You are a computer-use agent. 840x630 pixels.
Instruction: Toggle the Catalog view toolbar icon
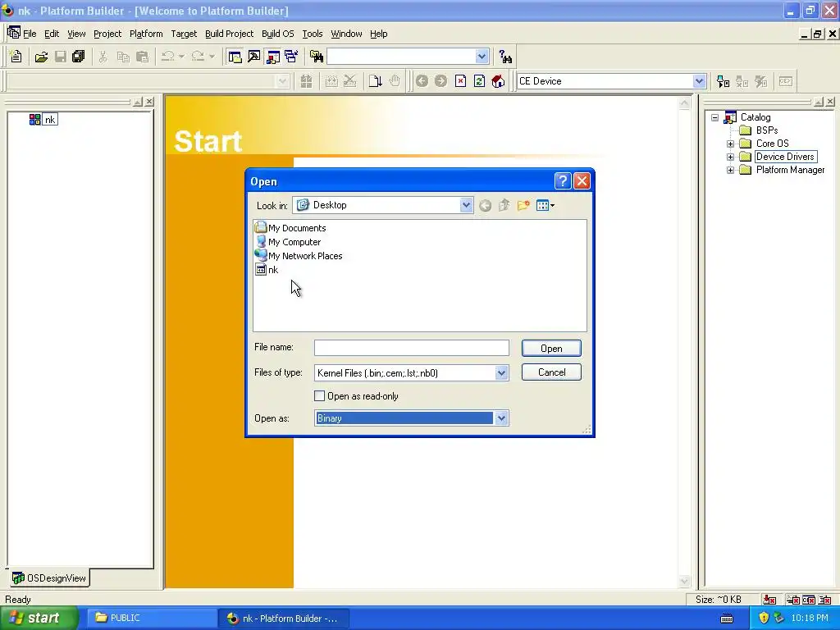pyautogui.click(x=273, y=57)
